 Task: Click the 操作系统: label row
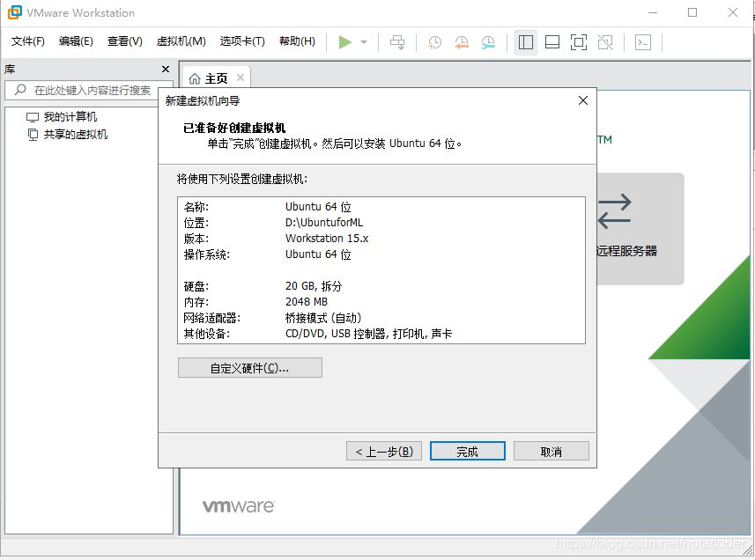pyautogui.click(x=207, y=254)
